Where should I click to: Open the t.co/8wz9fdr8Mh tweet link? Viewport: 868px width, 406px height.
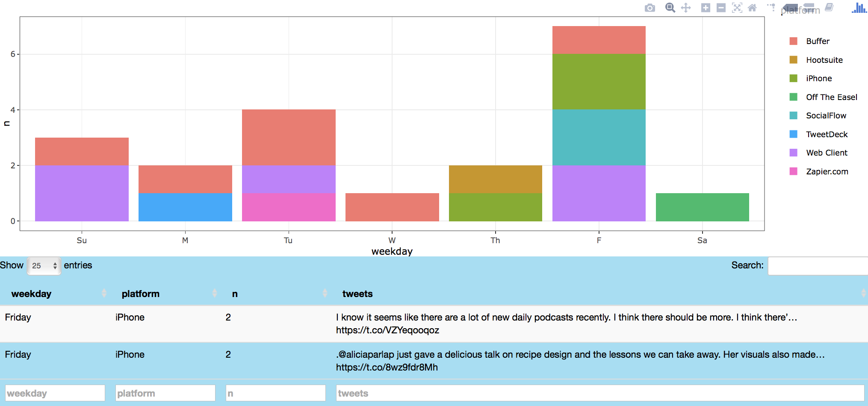pos(387,367)
